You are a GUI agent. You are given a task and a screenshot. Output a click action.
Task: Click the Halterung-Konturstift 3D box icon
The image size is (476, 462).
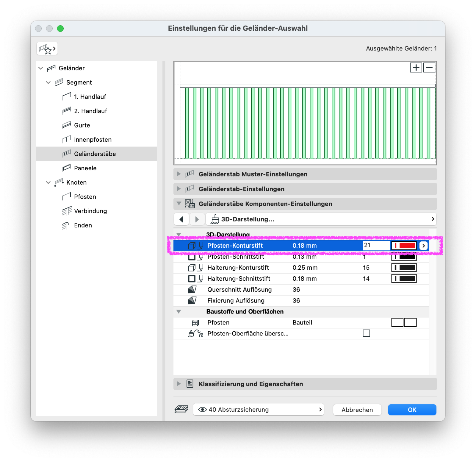192,268
